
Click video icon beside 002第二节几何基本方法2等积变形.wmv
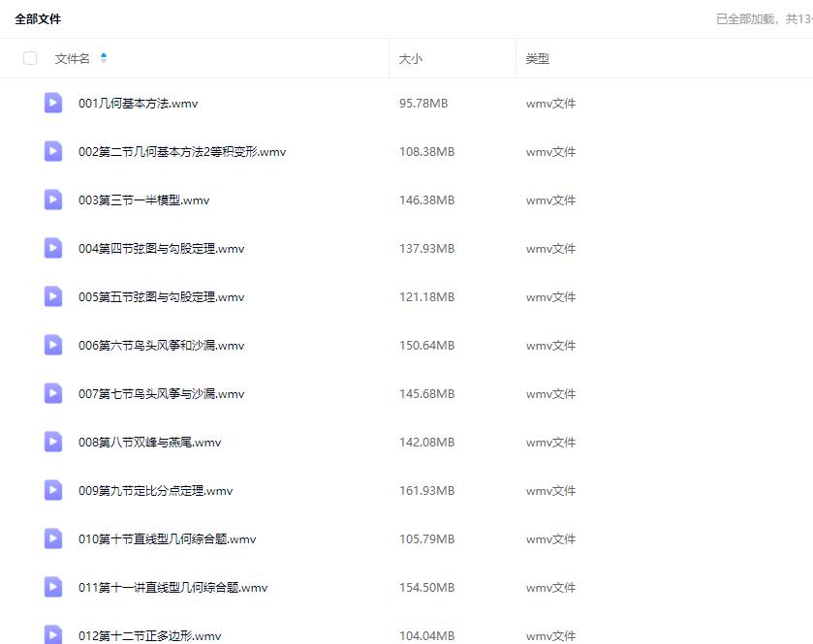53,151
